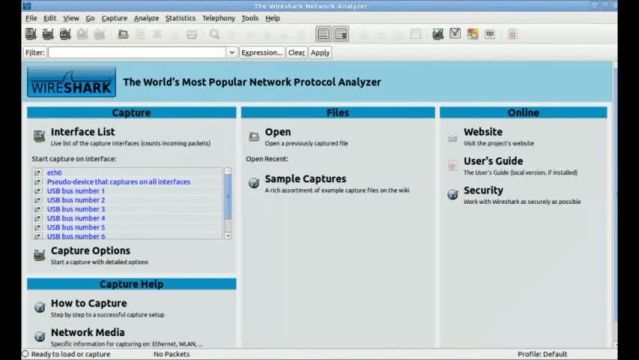Select USB bus number 3 interface
Screen dimensions: 639x360
76,209
